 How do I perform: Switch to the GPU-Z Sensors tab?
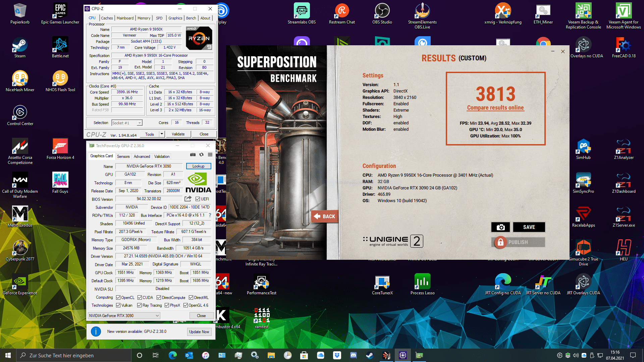(x=123, y=157)
